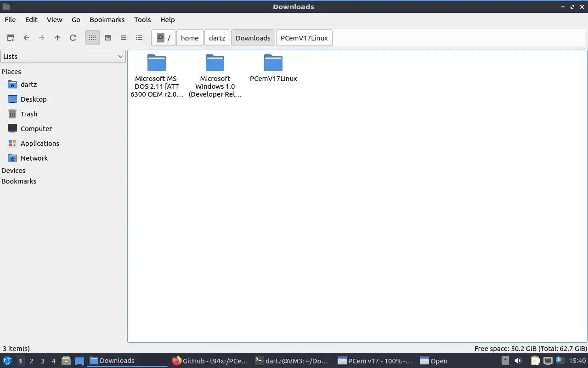
Task: Open the Edit menu
Action: tap(31, 19)
